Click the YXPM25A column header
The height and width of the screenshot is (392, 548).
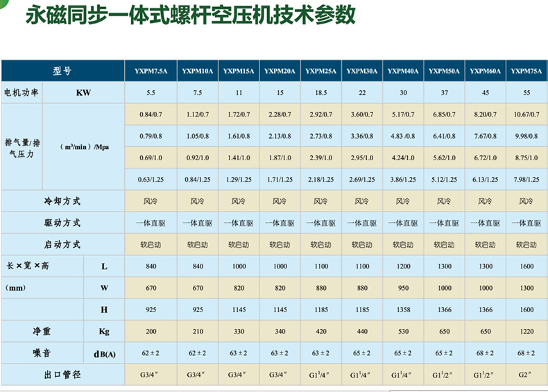pos(320,71)
